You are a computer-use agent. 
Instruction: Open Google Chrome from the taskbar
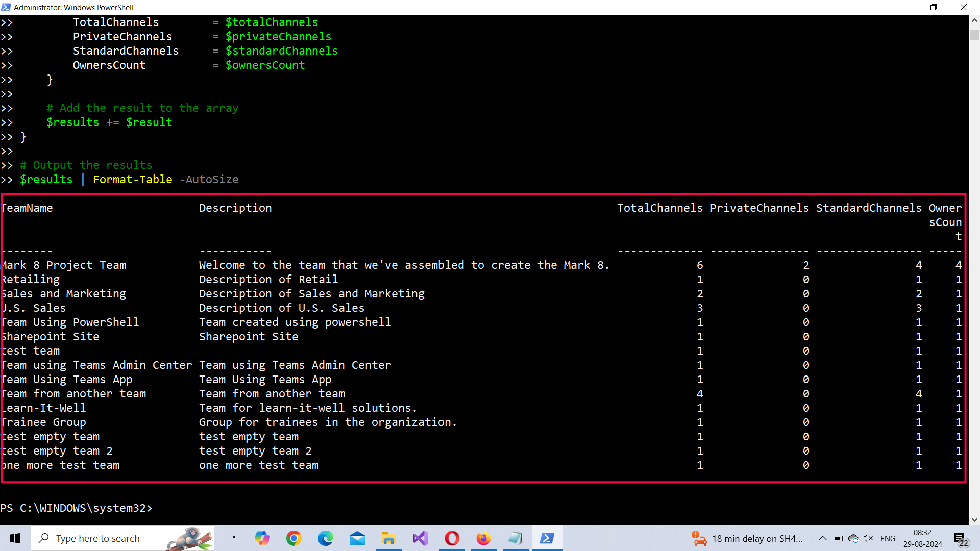coord(294,538)
